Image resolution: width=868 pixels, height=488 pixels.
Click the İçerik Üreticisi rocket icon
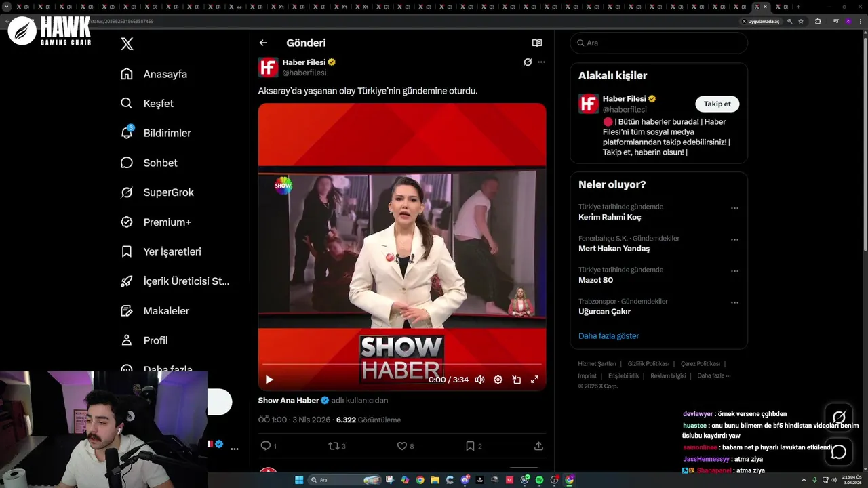(x=126, y=281)
